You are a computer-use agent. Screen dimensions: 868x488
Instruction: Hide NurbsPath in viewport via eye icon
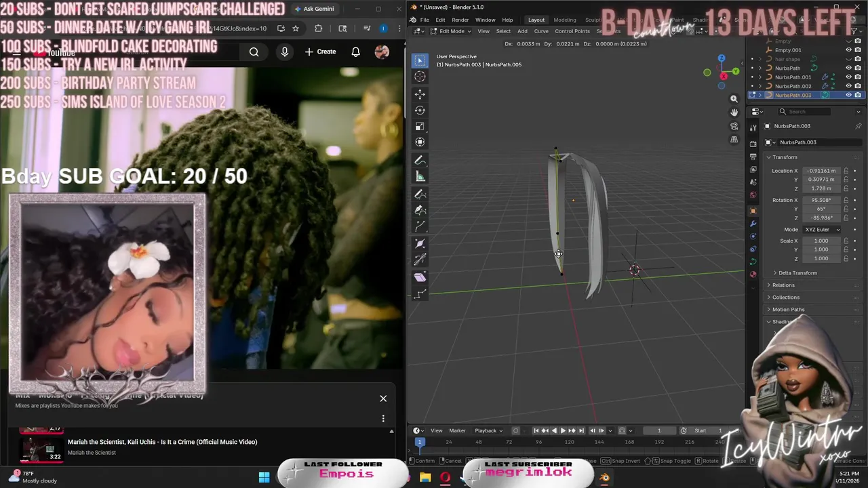[848, 68]
